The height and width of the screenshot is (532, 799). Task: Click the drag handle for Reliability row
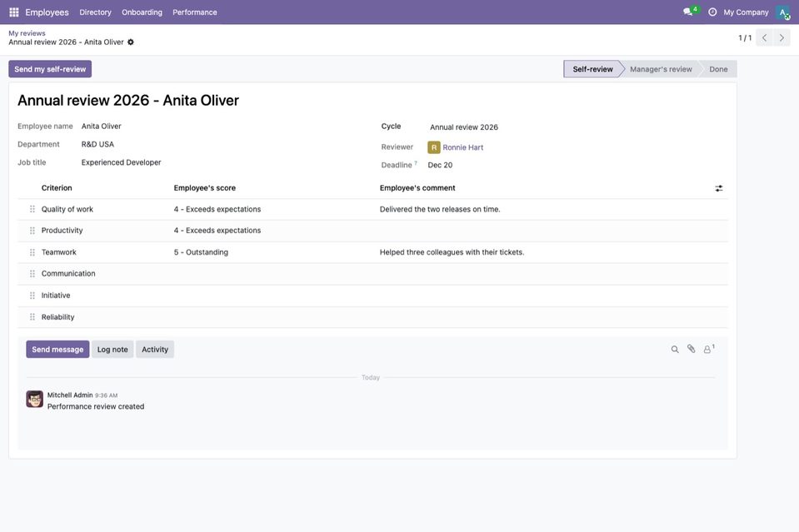point(32,317)
